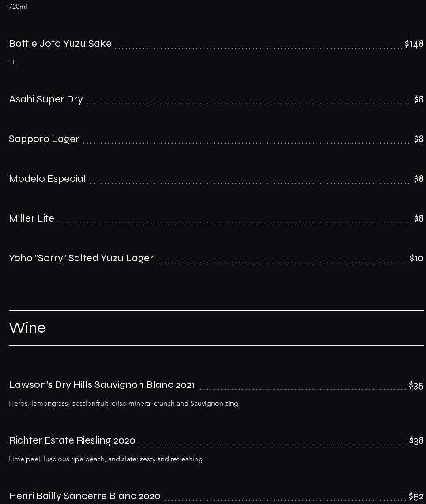Click the 720ml size label
426x504 pixels.
[x=18, y=7]
